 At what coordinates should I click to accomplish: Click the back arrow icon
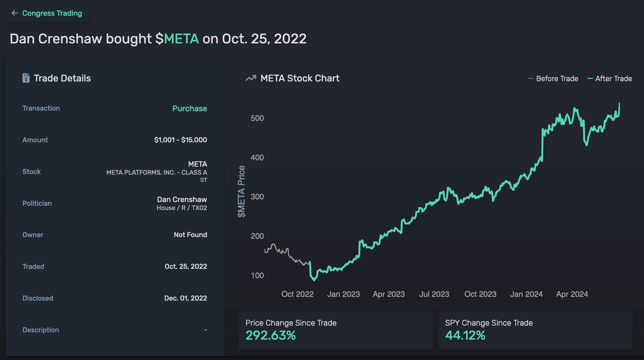[14, 13]
